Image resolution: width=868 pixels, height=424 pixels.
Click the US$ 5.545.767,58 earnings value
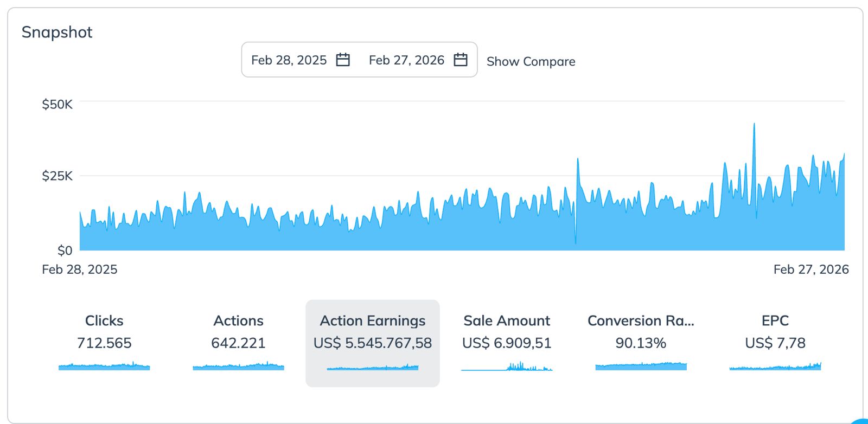tap(373, 343)
